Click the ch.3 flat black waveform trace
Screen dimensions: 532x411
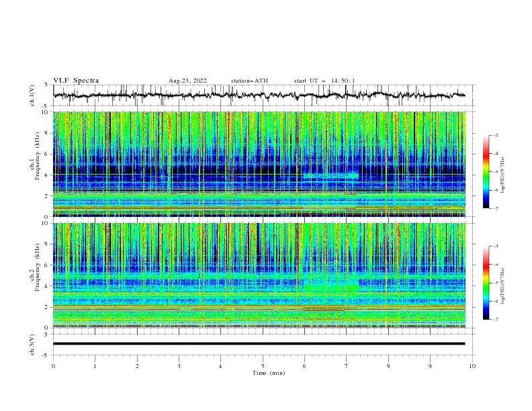pyautogui.click(x=259, y=344)
